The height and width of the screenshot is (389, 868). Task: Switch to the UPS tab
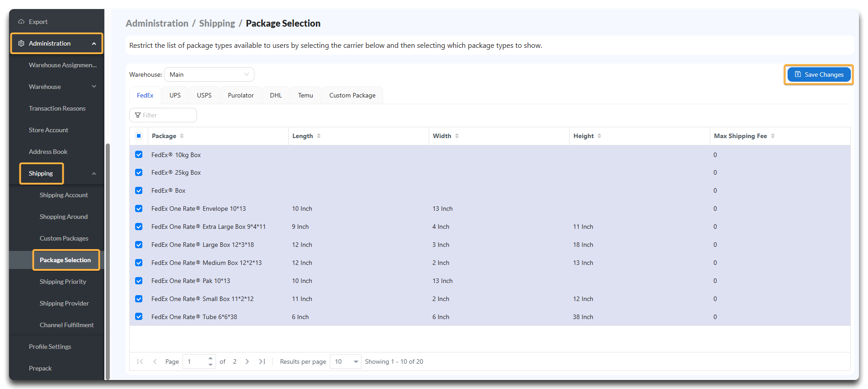click(x=175, y=95)
